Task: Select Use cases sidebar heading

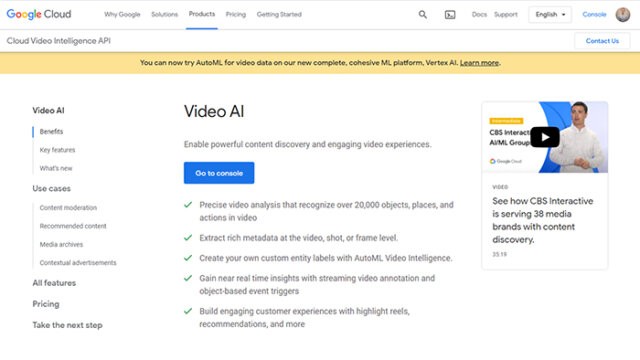Action: 51,188
